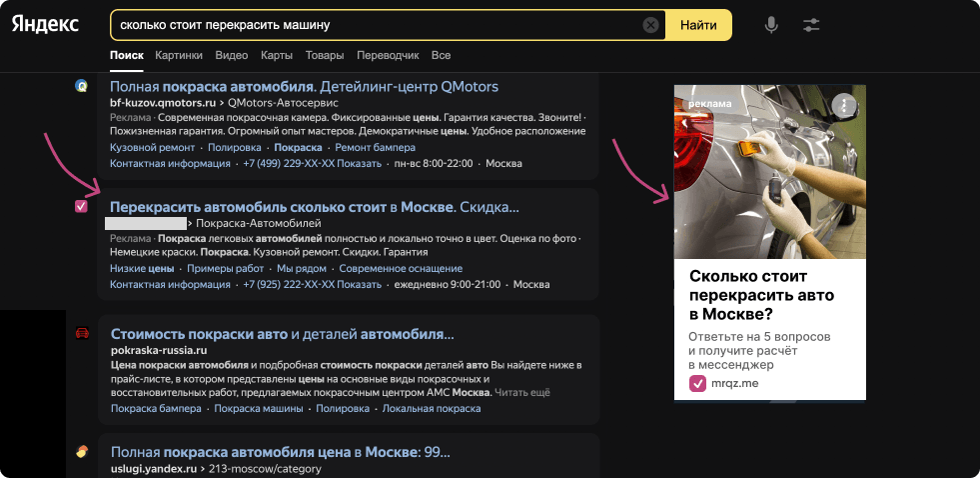Open Ремонт бампера sitelink
Image resolution: width=980 pixels, height=478 pixels.
point(375,148)
